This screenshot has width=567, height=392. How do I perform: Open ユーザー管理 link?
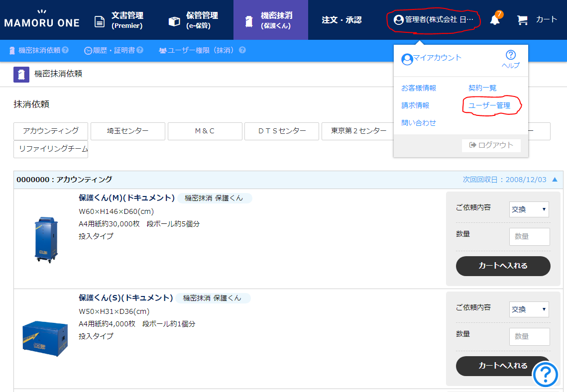coord(489,105)
